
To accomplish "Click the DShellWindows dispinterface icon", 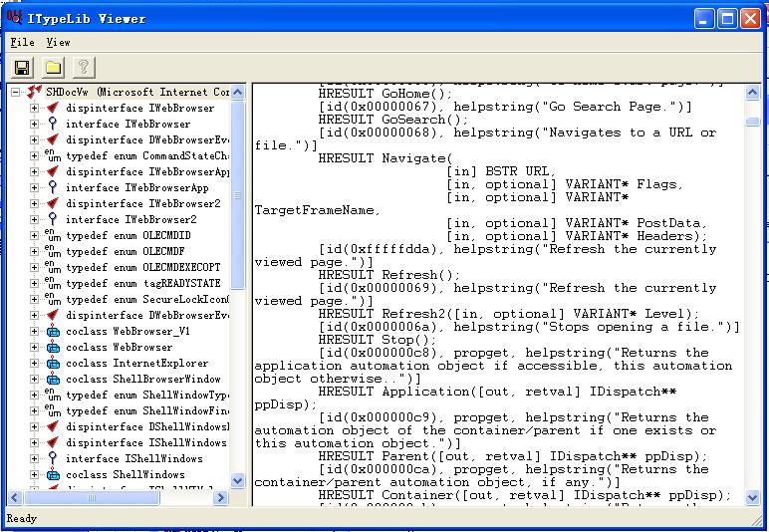I will 53,426.
